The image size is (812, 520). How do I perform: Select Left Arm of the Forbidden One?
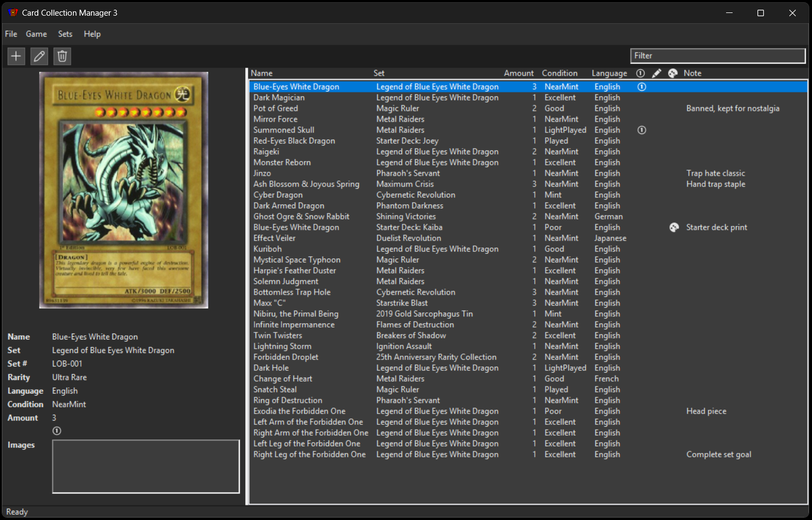click(528, 422)
